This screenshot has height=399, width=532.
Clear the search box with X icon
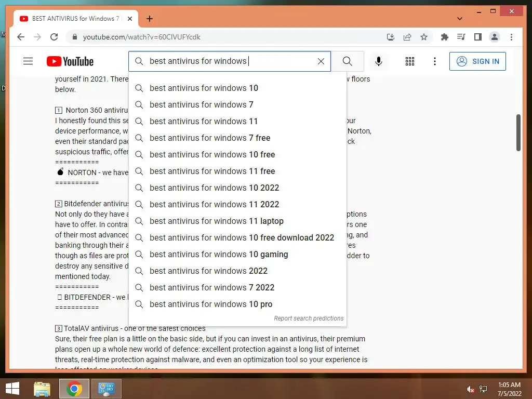click(321, 61)
